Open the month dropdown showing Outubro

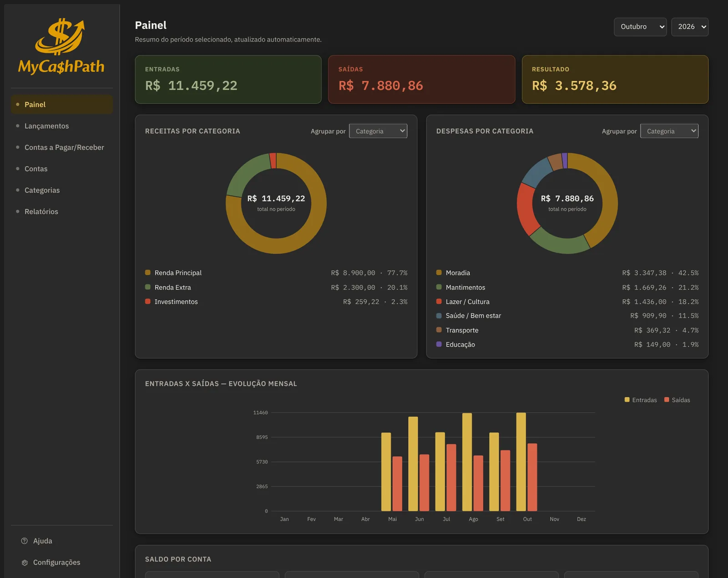coord(640,27)
